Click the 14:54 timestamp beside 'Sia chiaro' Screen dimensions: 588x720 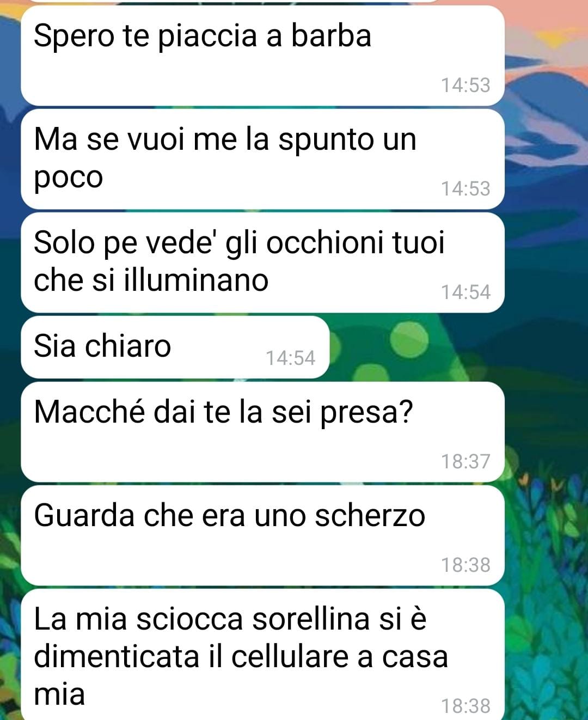tap(290, 358)
